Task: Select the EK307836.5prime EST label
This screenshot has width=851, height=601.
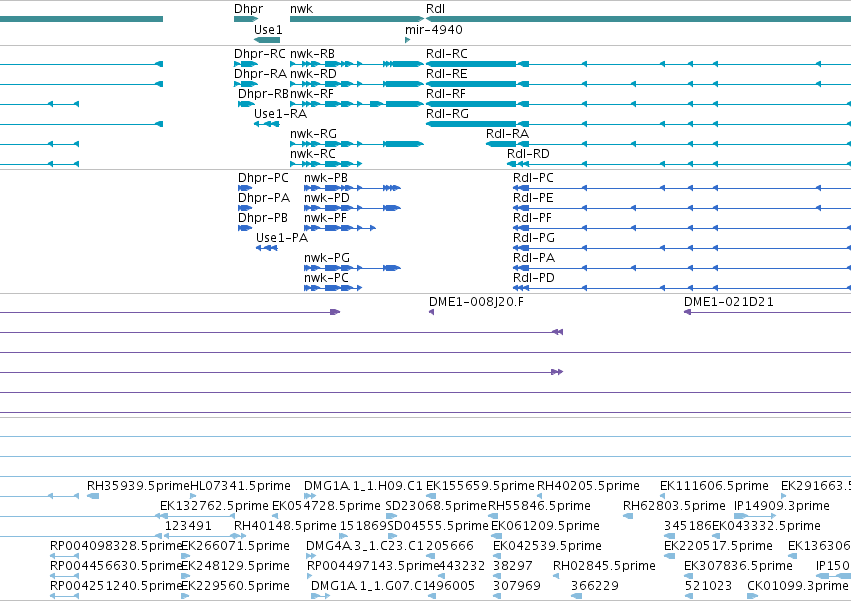Action: (738, 566)
